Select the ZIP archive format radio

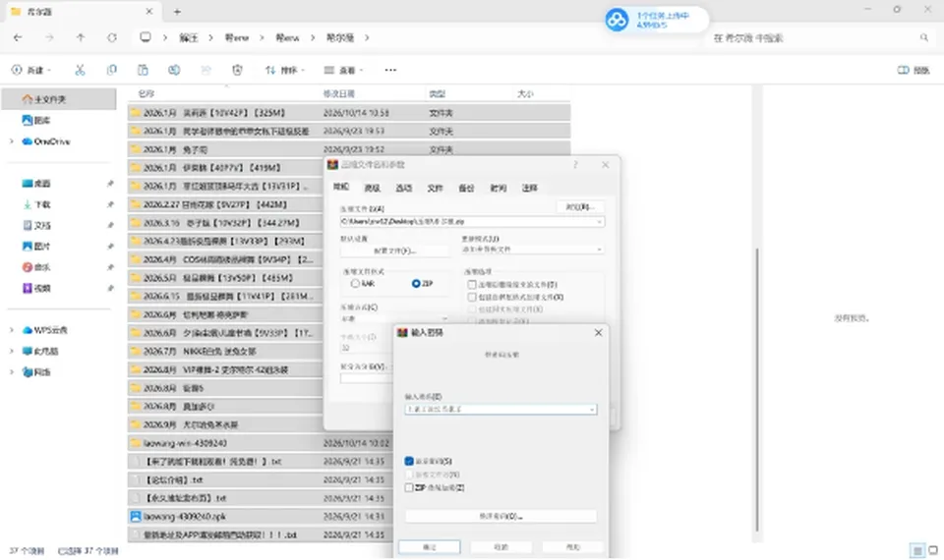pos(416,283)
